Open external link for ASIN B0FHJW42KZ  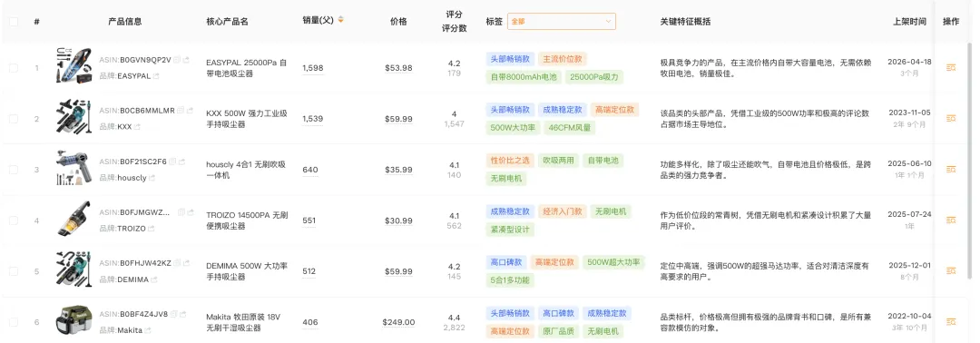click(186, 262)
